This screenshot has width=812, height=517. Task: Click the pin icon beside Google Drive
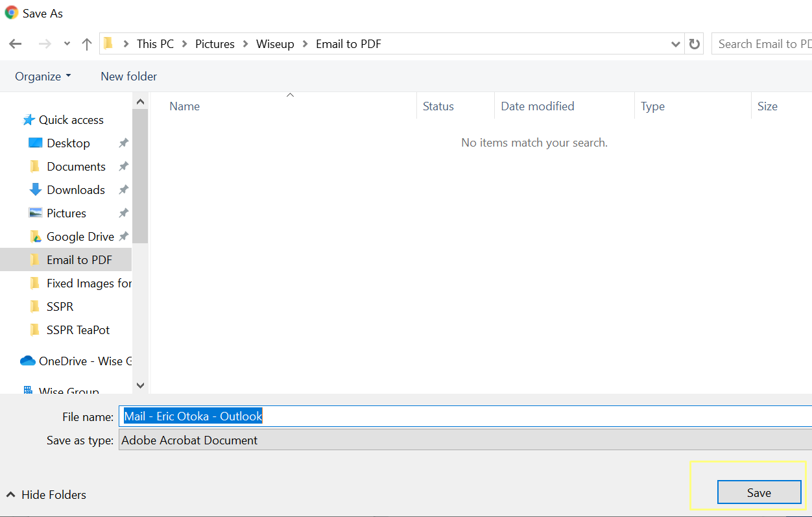coord(123,236)
